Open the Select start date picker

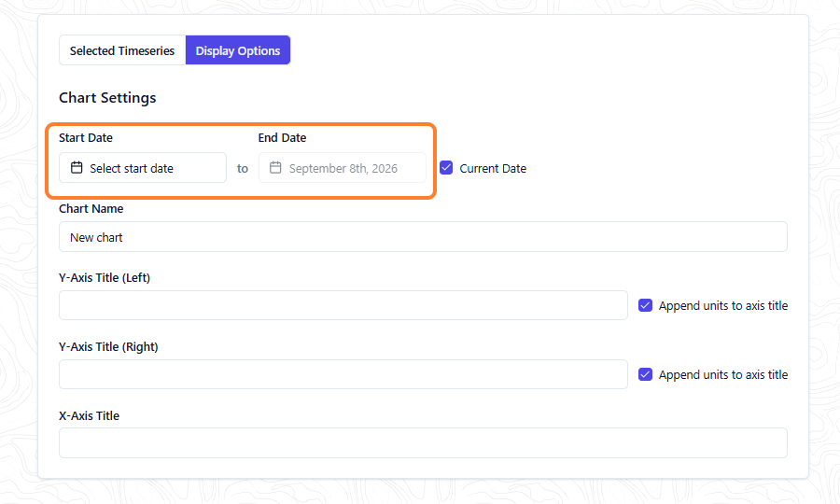pyautogui.click(x=143, y=168)
